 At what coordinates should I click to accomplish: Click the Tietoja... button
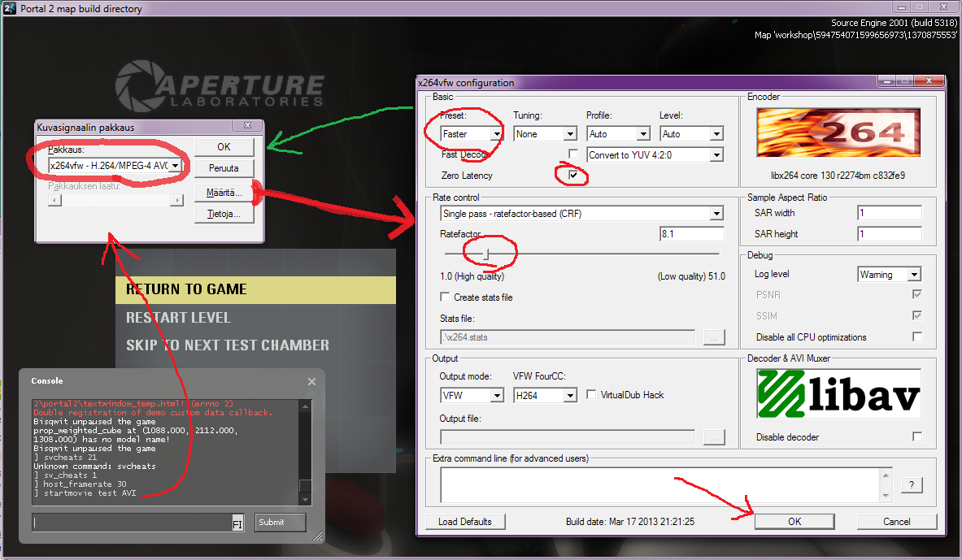click(x=224, y=214)
